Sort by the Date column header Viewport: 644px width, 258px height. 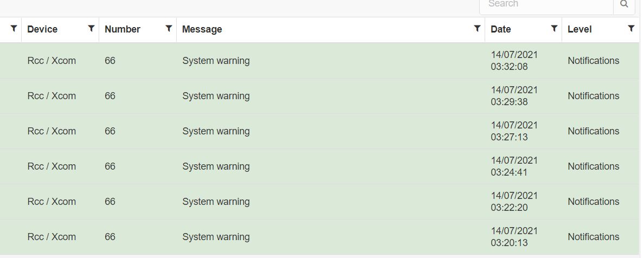coord(501,29)
